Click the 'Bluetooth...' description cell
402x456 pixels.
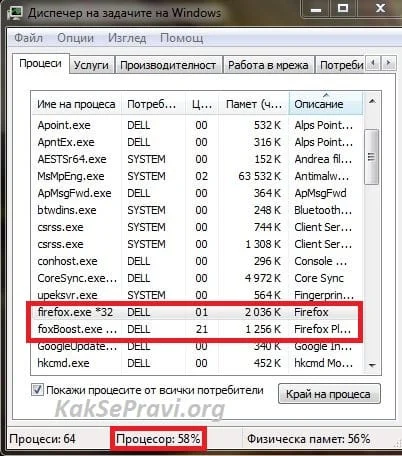[x=323, y=210]
